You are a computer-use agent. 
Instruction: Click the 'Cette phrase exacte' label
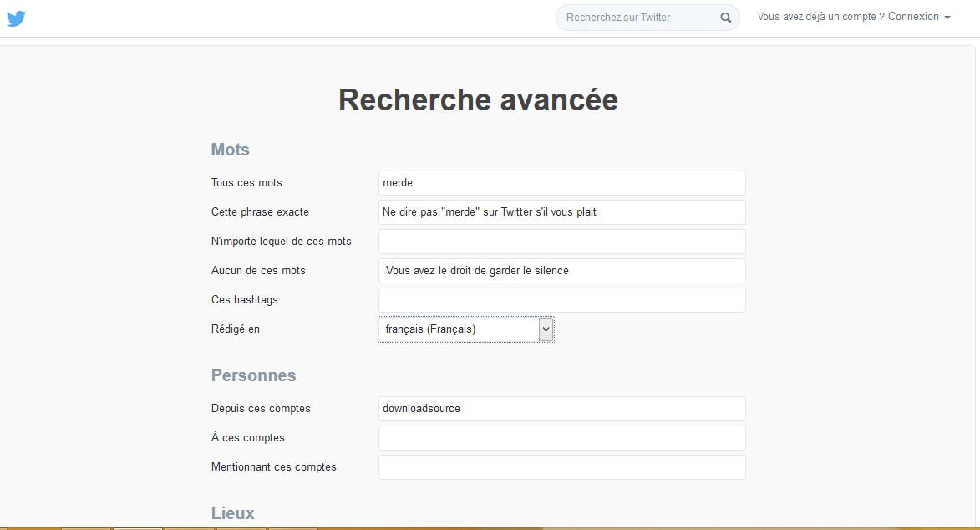tap(260, 212)
